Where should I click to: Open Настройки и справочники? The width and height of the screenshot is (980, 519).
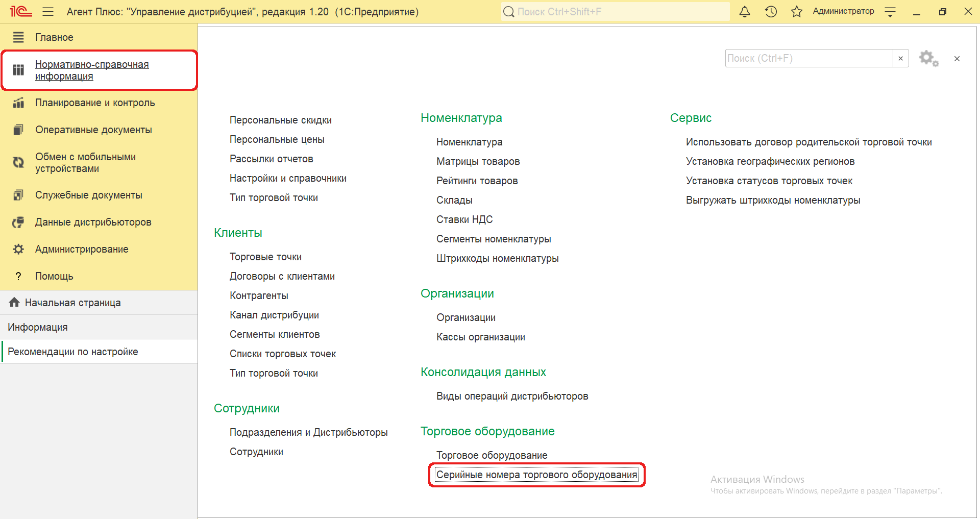pos(288,178)
